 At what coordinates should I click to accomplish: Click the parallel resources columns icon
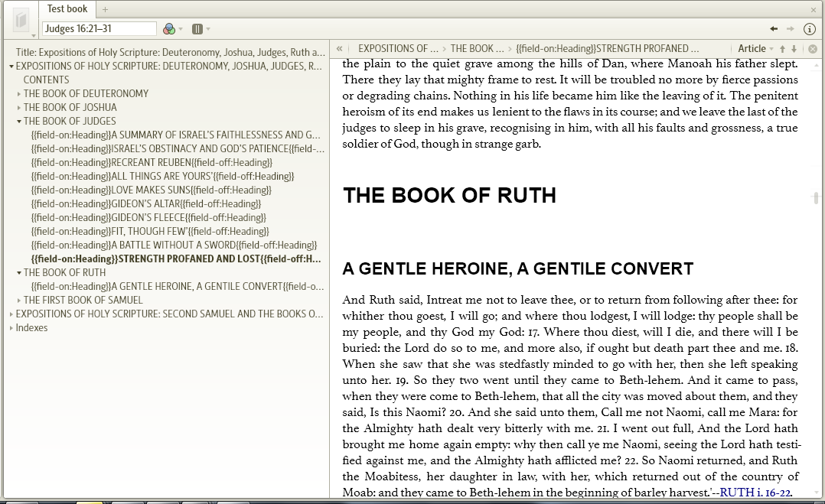pos(197,29)
